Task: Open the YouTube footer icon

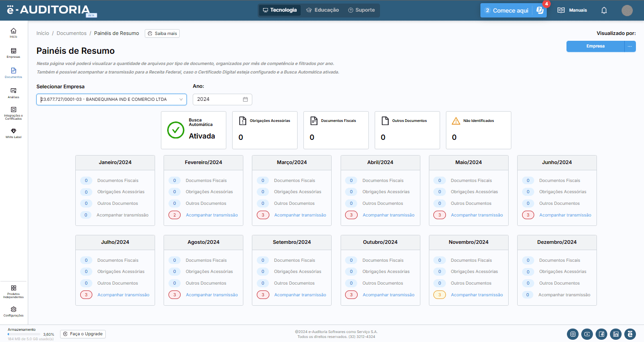Action: [587, 334]
